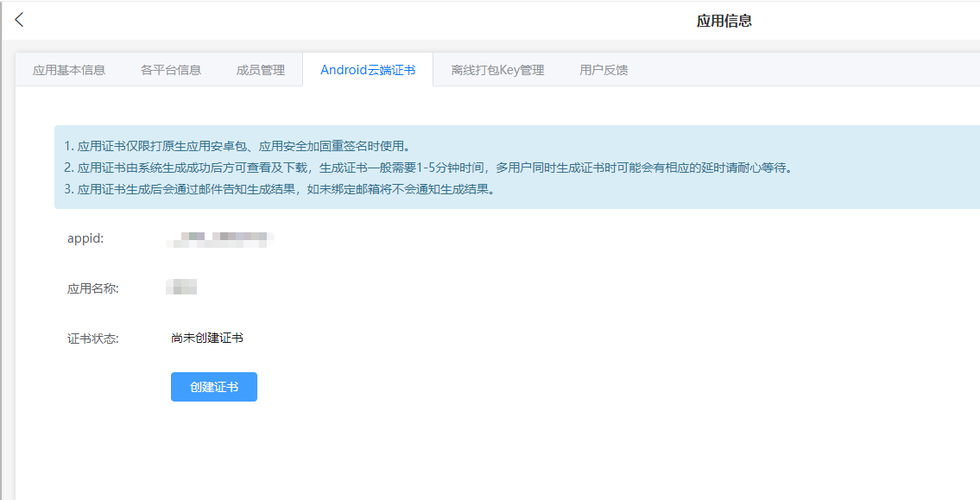This screenshot has height=500, width=980.
Task: View the 用户反馈 tab
Action: (x=603, y=70)
